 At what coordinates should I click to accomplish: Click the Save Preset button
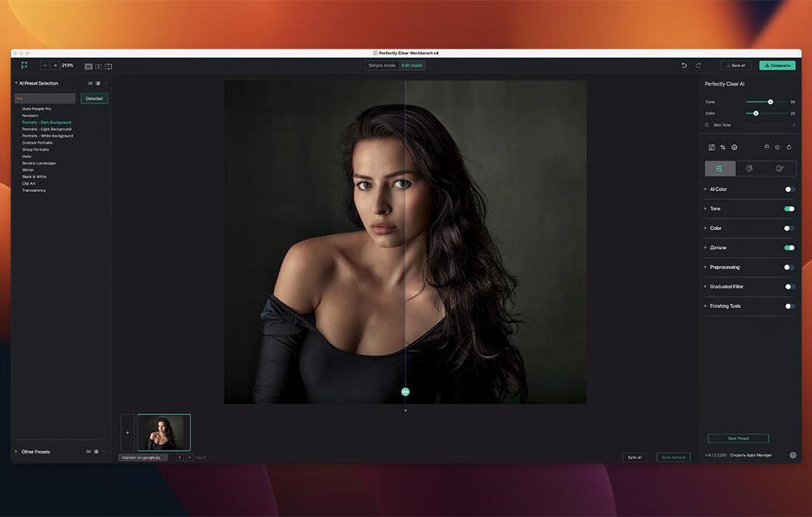click(x=738, y=439)
